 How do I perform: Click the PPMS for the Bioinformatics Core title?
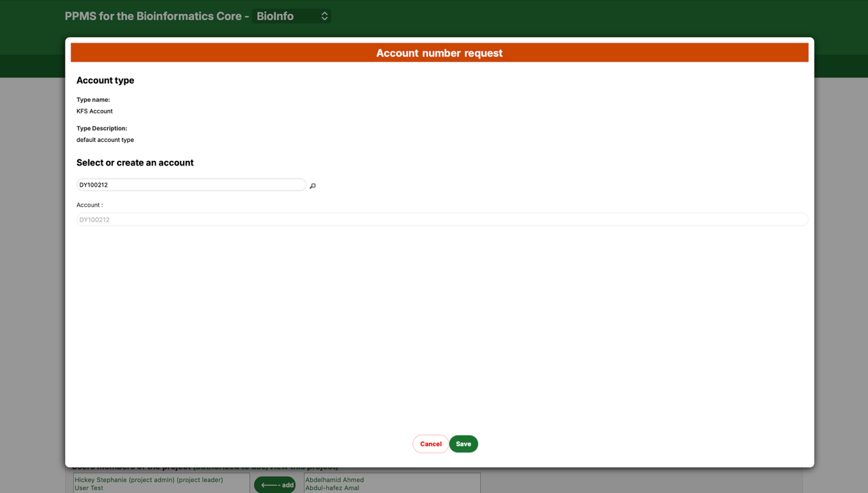(157, 16)
